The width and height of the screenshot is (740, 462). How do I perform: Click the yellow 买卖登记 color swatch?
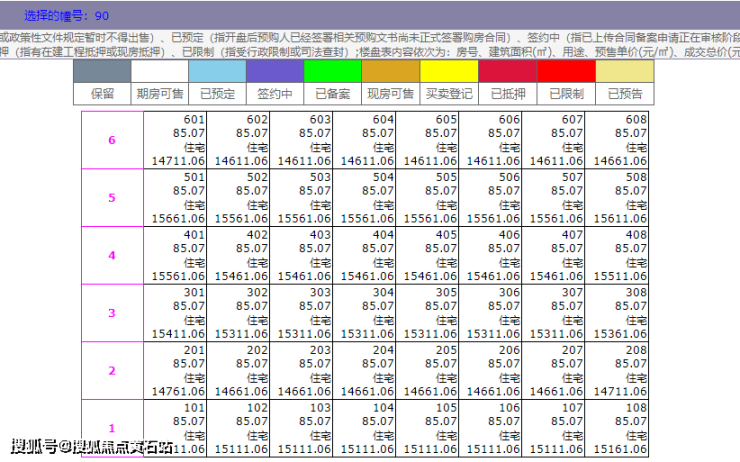click(449, 71)
